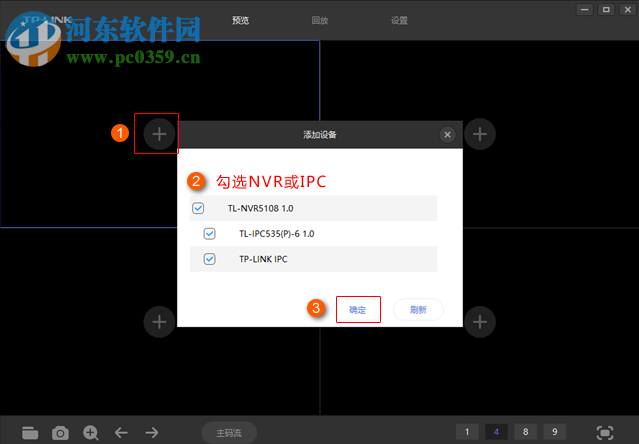Add a device in the bottom-left preview pane
This screenshot has height=444, width=639.
(159, 322)
